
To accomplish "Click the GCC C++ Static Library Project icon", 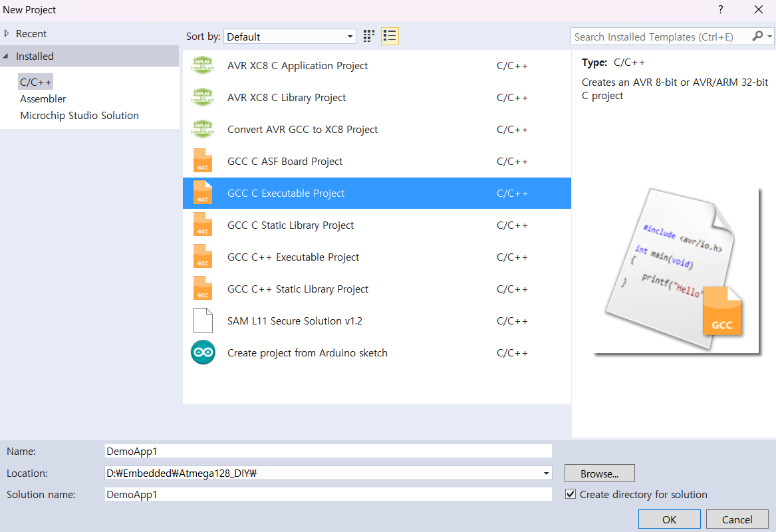I will 203,289.
